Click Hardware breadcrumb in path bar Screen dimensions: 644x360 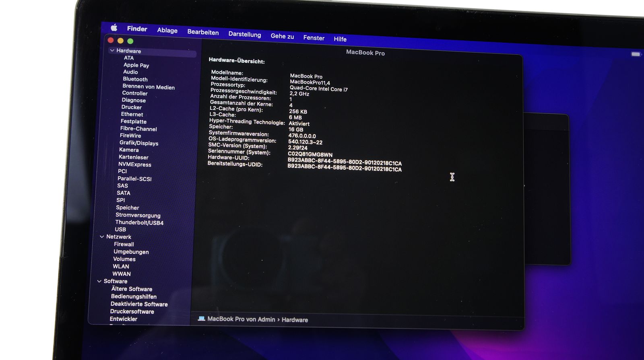[x=295, y=320]
